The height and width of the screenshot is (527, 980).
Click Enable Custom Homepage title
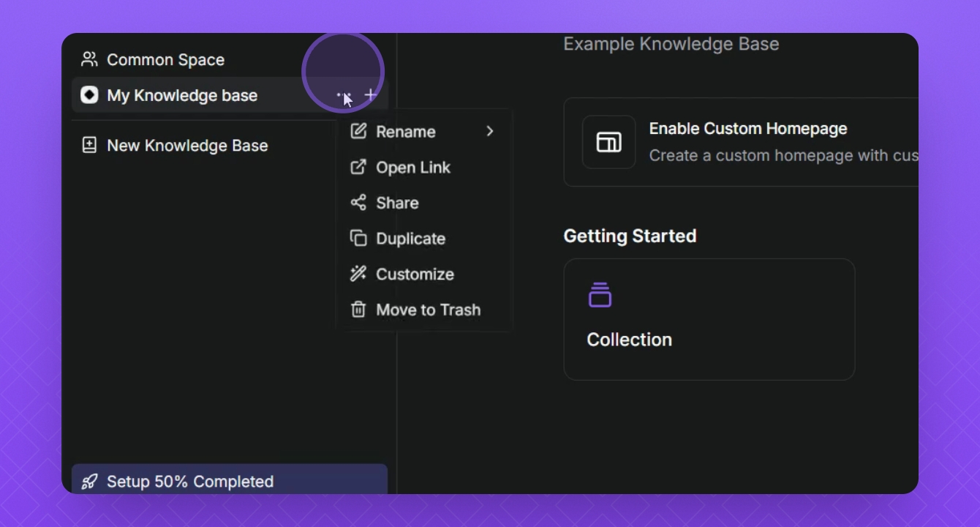[x=747, y=129]
